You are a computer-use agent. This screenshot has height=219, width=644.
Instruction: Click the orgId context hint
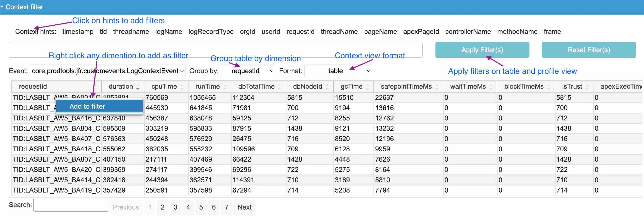click(247, 32)
